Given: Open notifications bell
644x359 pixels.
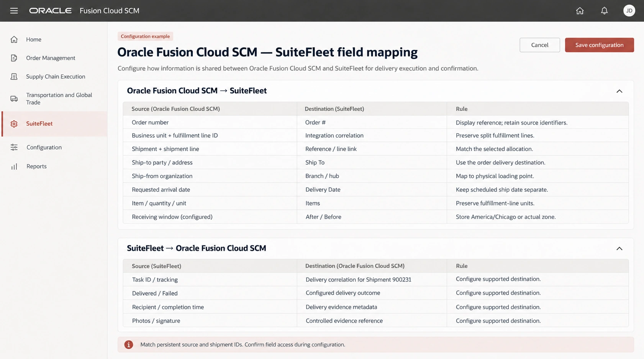Looking at the screenshot, I should (604, 11).
